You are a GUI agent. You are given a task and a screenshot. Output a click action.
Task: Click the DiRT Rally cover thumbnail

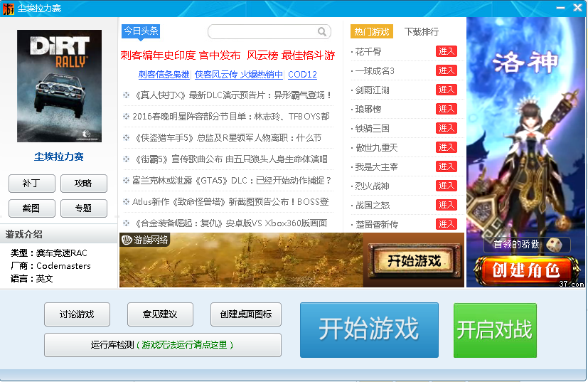tap(59, 85)
